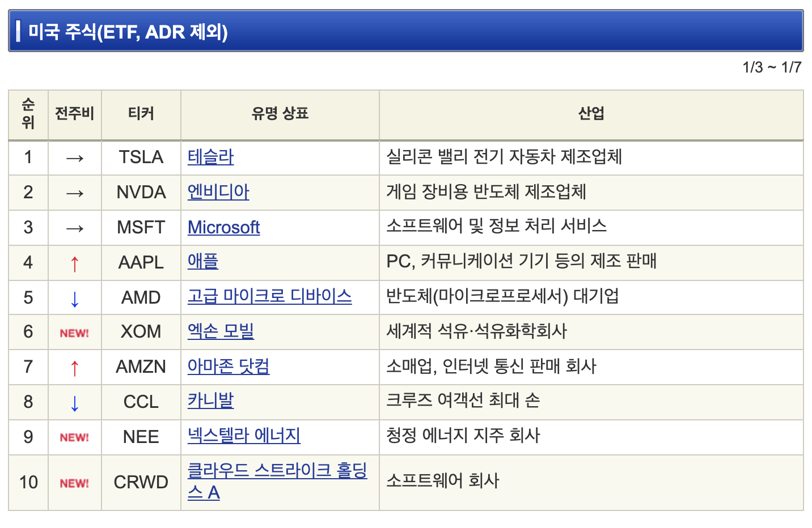Click the blue down arrow in AMD row
This screenshot has height=528, width=812.
coord(74,299)
